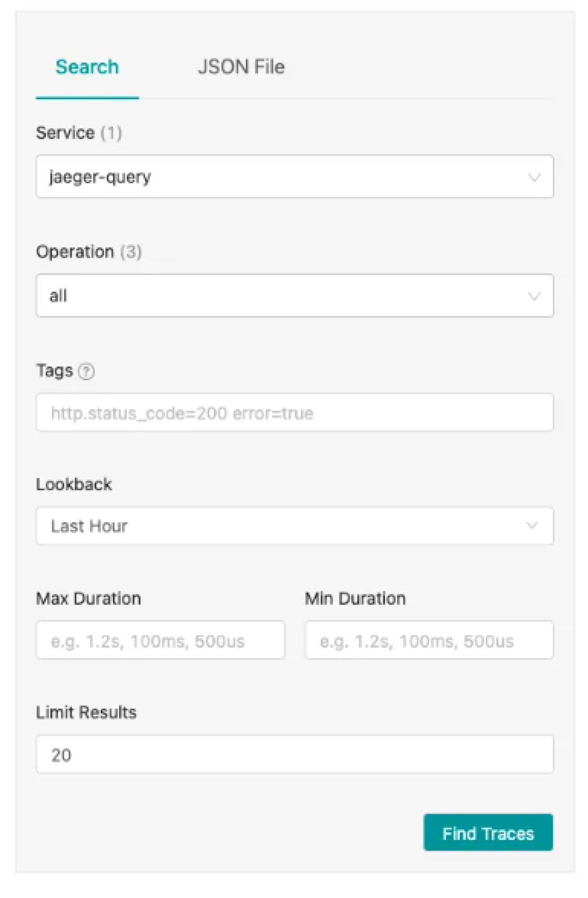Image resolution: width=588 pixels, height=898 pixels.
Task: Select the Search tab
Action: (87, 67)
